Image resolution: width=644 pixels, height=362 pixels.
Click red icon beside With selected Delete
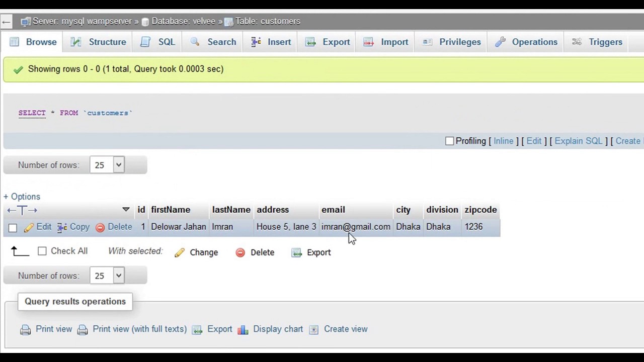click(240, 252)
